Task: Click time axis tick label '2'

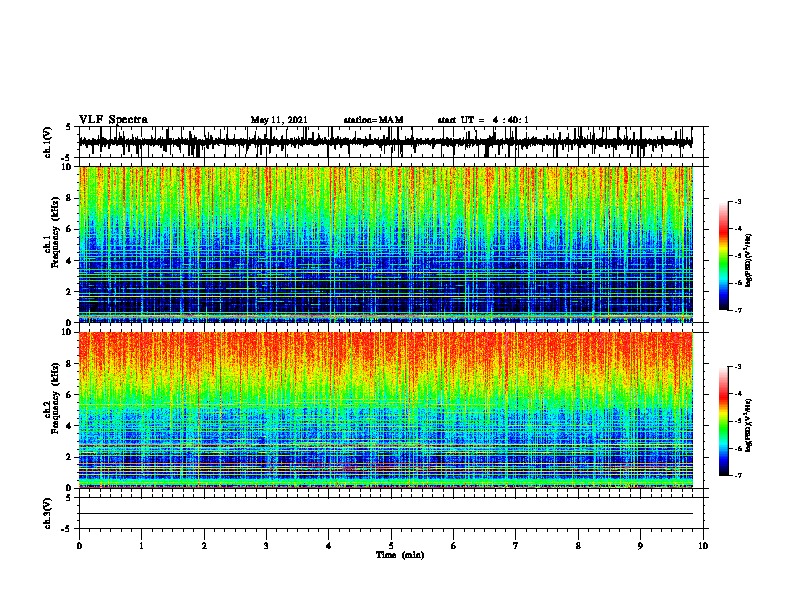Action: pos(204,546)
